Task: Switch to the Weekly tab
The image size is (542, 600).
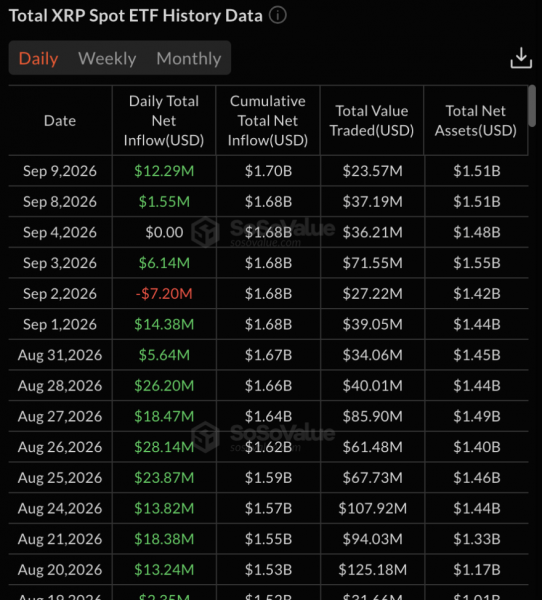Action: (x=107, y=59)
